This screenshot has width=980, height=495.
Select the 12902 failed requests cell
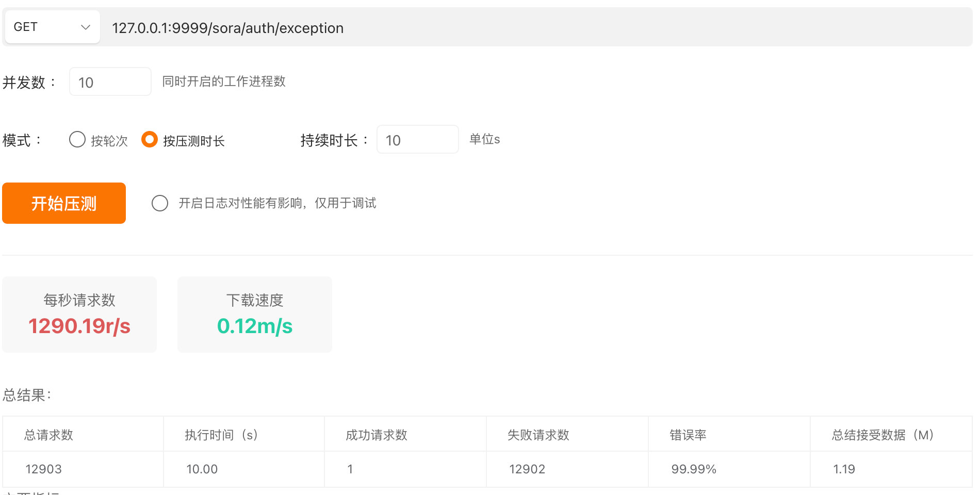pyautogui.click(x=527, y=469)
